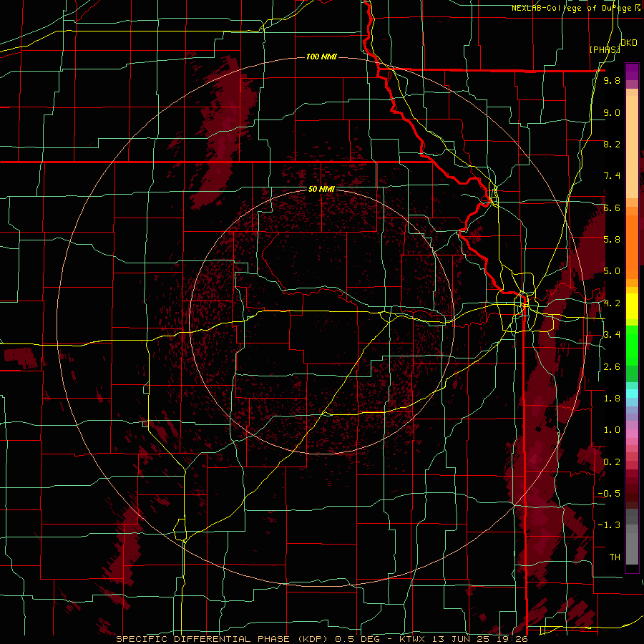The image size is (644, 644).
Task: Click the TH label on color scale
Action: coord(615,557)
